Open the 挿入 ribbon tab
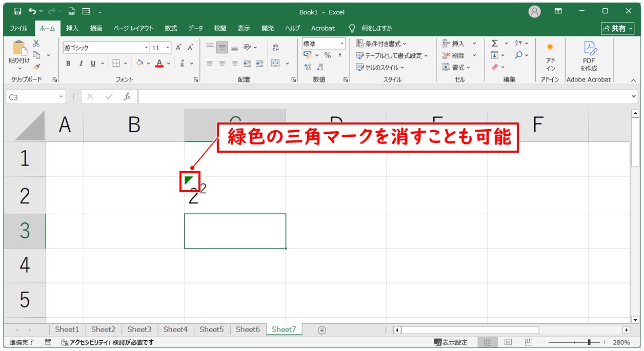Screen dimensions: 644x351 tap(72, 28)
